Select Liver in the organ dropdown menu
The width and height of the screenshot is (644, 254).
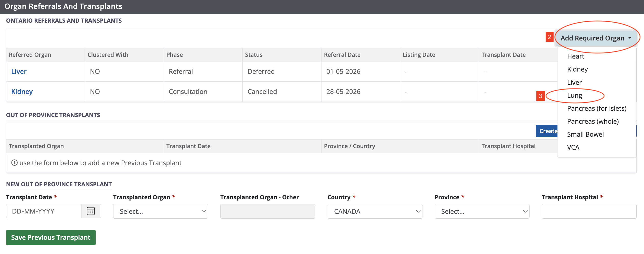[x=574, y=82]
